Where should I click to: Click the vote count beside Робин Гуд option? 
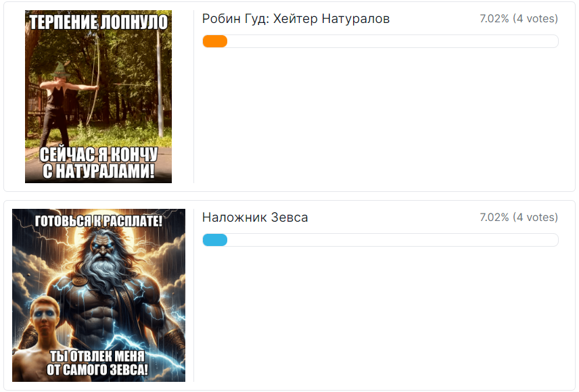519,18
